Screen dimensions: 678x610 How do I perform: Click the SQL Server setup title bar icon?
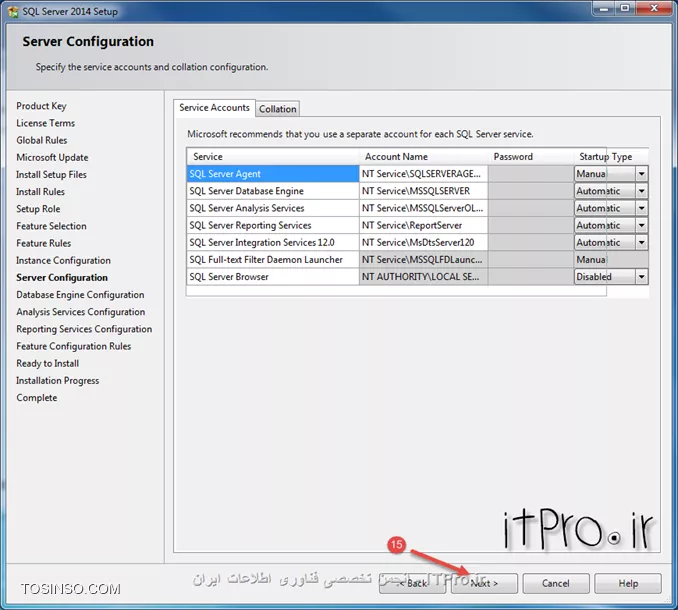13,11
